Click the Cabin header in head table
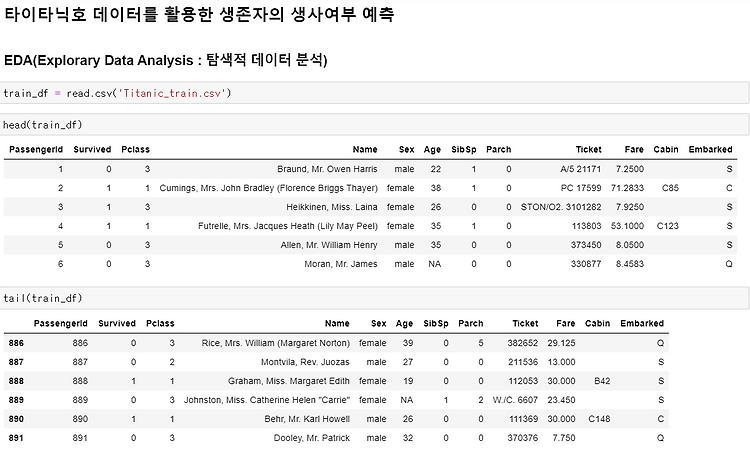 [666, 149]
